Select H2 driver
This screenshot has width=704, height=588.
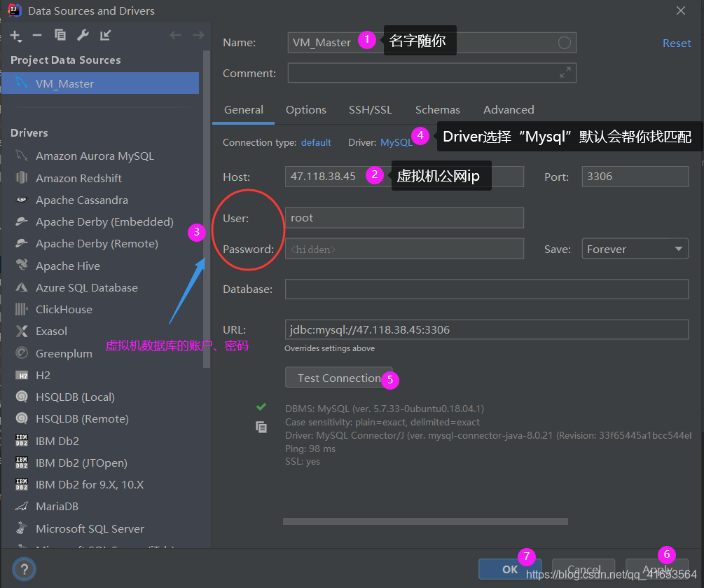coord(43,375)
